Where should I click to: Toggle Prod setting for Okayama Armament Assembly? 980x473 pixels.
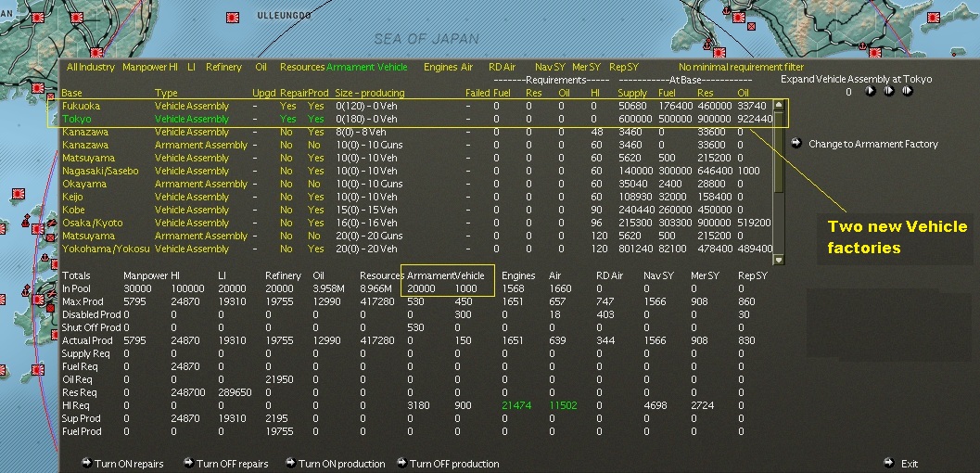pos(313,184)
